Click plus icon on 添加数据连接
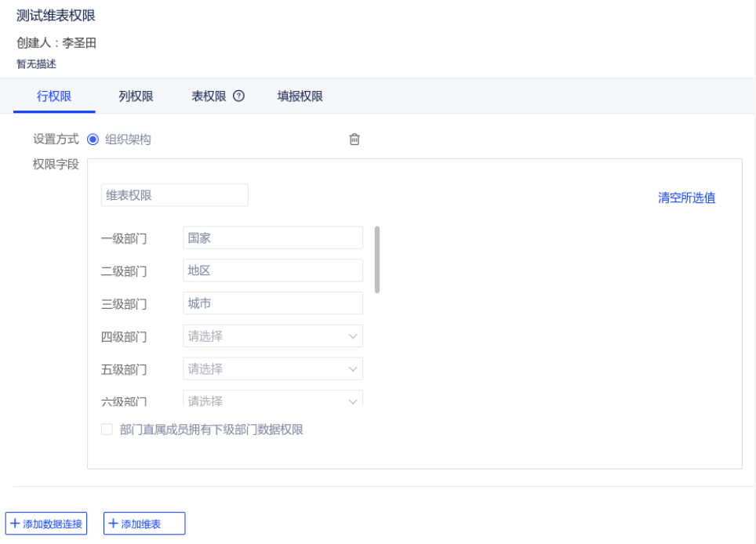 [15, 524]
